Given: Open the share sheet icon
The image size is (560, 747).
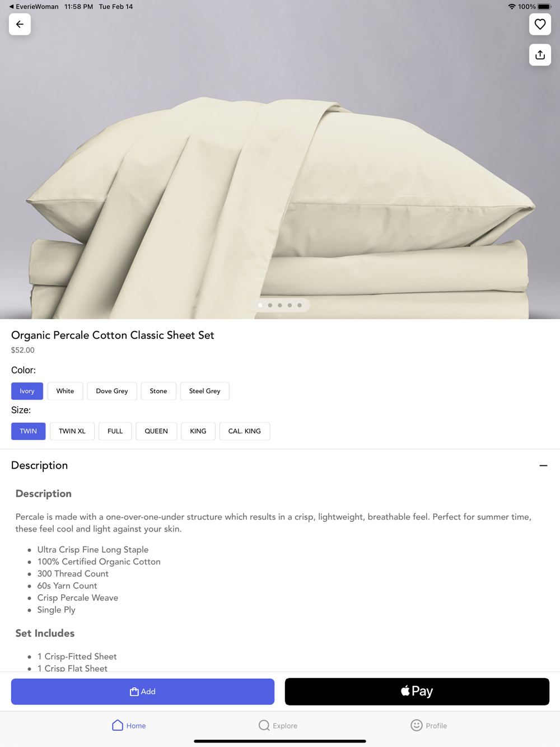Looking at the screenshot, I should pyautogui.click(x=540, y=55).
